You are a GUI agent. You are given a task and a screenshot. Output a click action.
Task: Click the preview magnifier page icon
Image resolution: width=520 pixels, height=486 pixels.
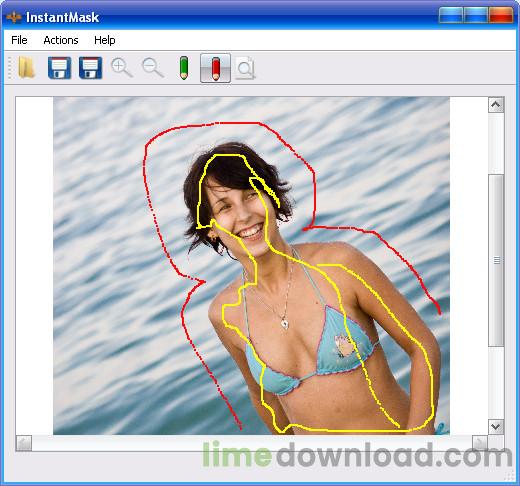pos(246,68)
